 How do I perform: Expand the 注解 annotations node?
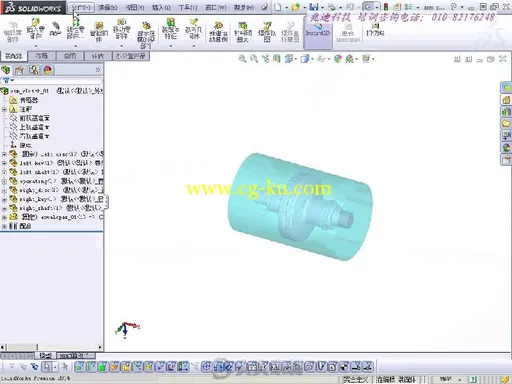[x=4, y=109]
